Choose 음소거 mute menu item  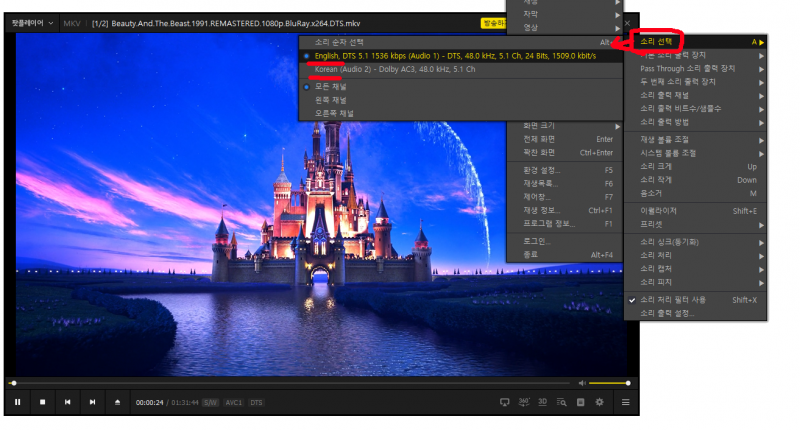pyautogui.click(x=695, y=193)
